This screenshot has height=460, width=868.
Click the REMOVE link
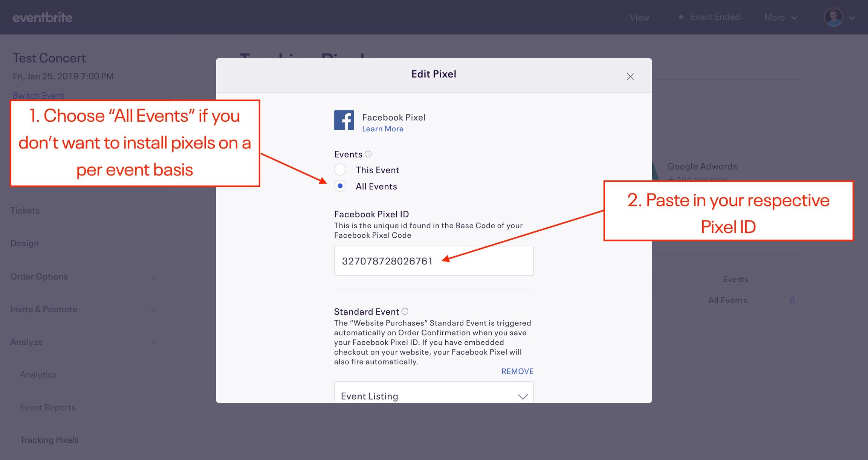tap(517, 371)
